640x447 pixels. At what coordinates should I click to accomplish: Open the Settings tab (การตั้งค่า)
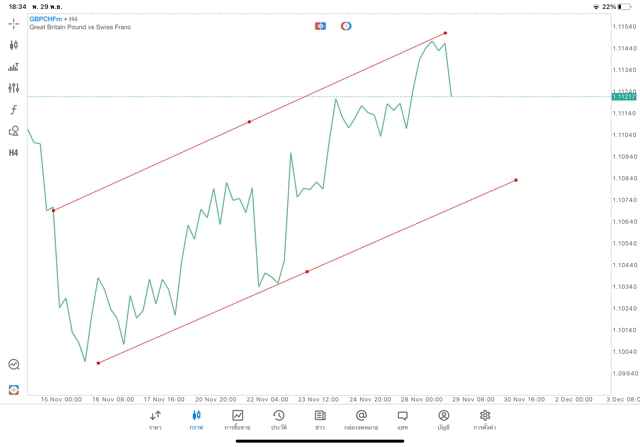[485, 419]
